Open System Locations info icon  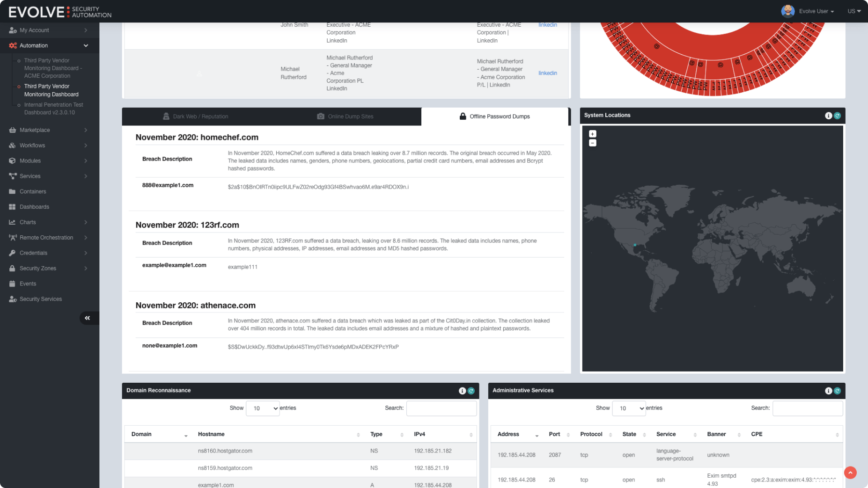[x=828, y=116]
